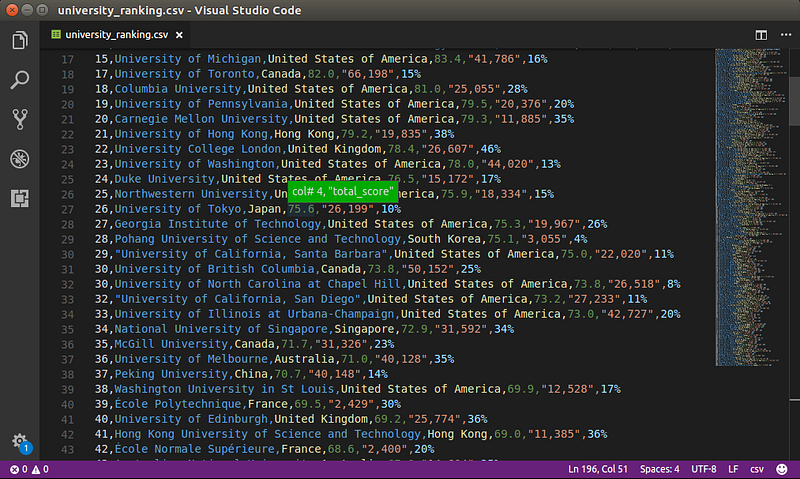Click the errors and warnings status indicator
The image size is (800, 479).
pos(29,469)
